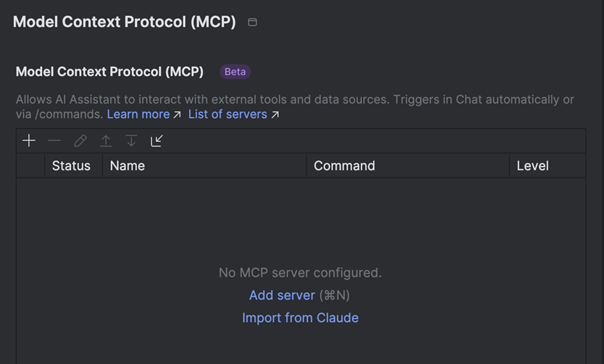Click the Level column header
This screenshot has width=604, height=364.
point(532,166)
